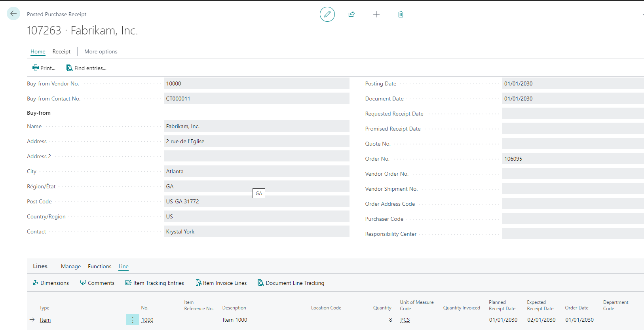Click the Department Code column header
Viewport: 644px width, 330px height.
[616, 305]
